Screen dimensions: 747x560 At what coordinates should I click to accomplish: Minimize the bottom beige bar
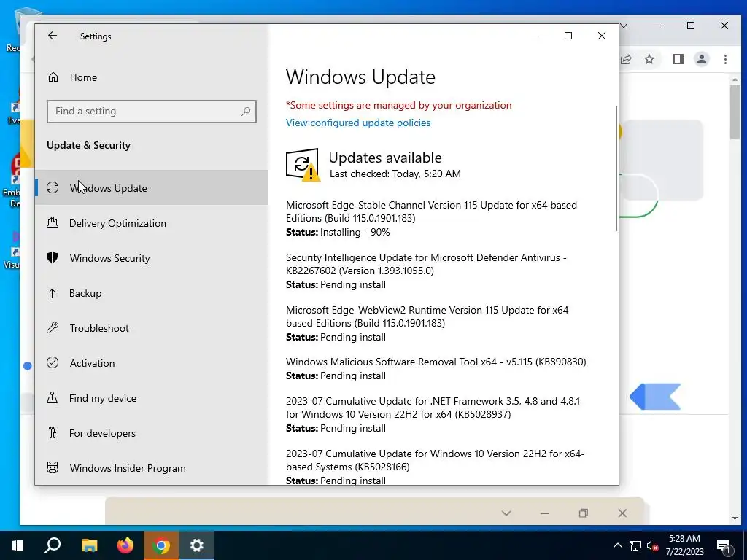click(x=544, y=513)
